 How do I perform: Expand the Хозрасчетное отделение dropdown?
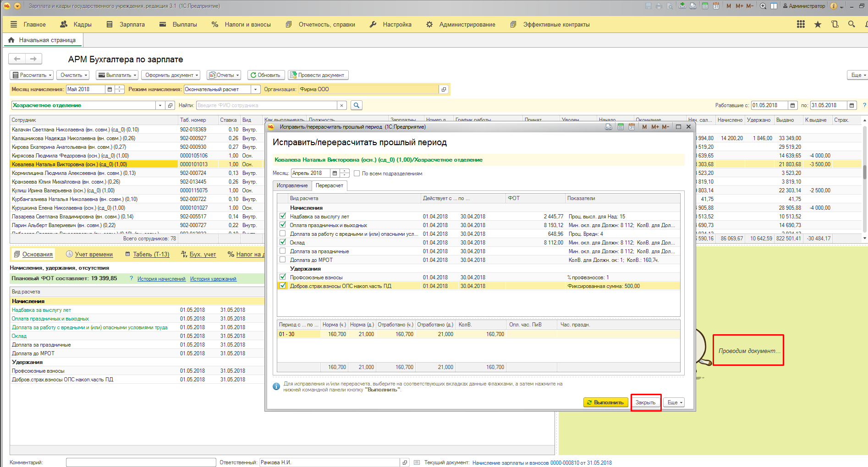pos(160,105)
